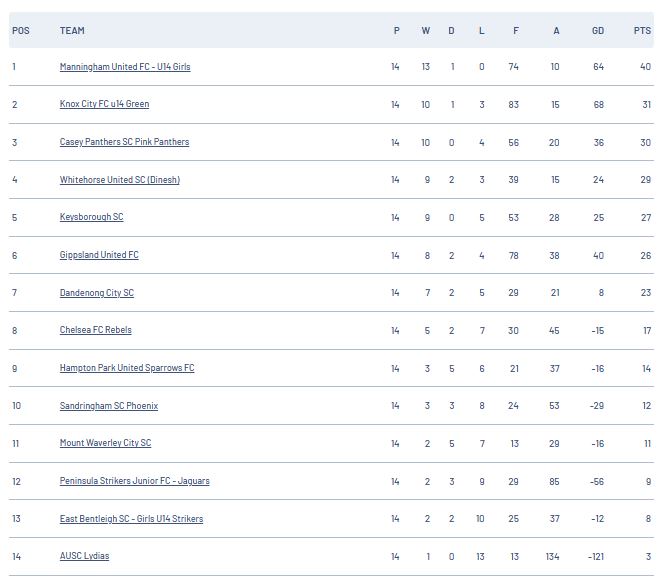Open Chelsea FC Rebels team link
Viewport: 665px width, 583px height.
coord(96,330)
